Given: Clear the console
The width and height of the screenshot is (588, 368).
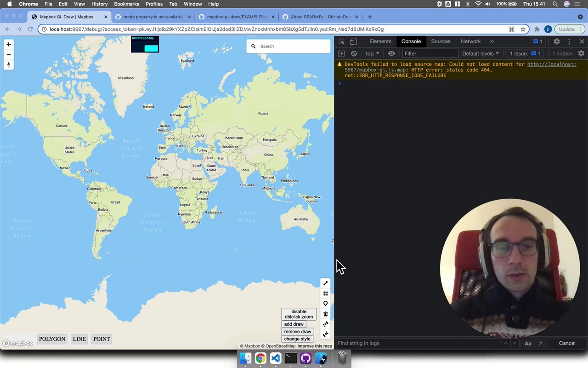Looking at the screenshot, I should pos(354,53).
